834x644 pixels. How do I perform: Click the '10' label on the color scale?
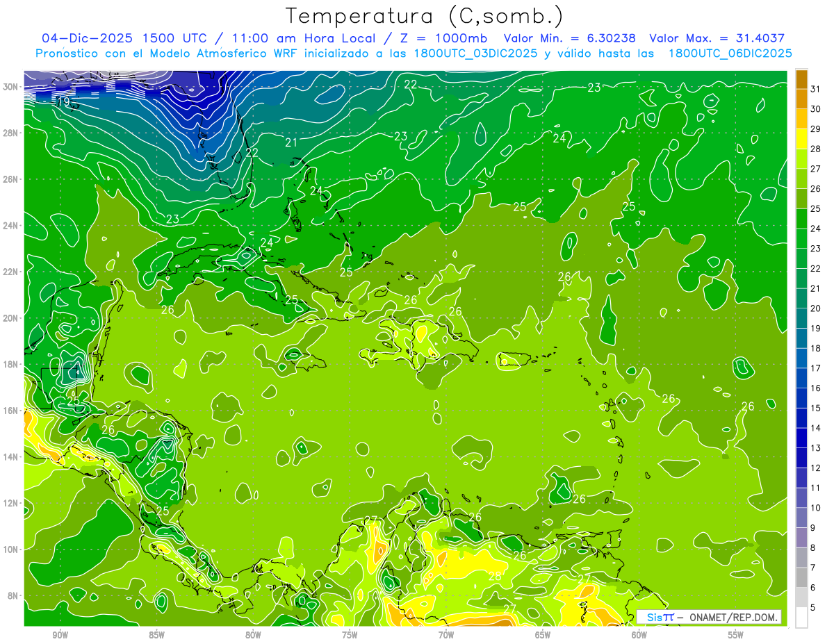[x=815, y=508]
